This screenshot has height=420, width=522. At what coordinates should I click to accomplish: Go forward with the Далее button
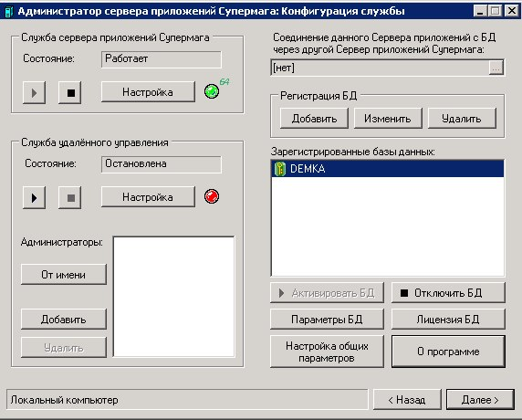coord(480,400)
